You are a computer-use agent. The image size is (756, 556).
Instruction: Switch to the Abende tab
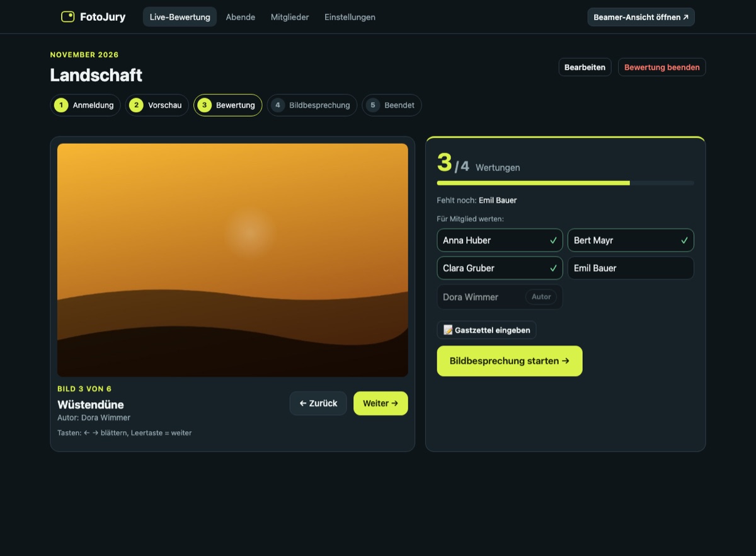241,17
